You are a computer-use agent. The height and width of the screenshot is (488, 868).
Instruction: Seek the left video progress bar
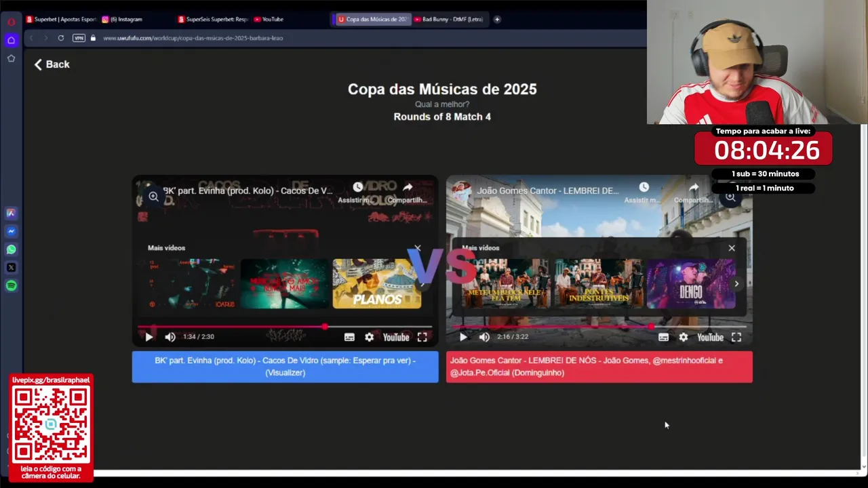tap(285, 327)
